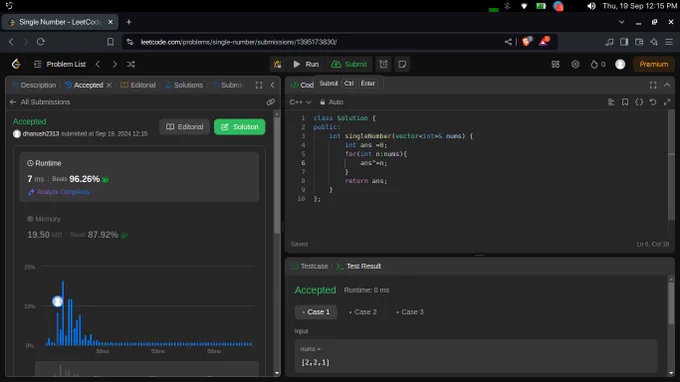Viewport: 680px width, 382px height.
Task: Bookmark this page icon in address bar
Action: click(111, 42)
